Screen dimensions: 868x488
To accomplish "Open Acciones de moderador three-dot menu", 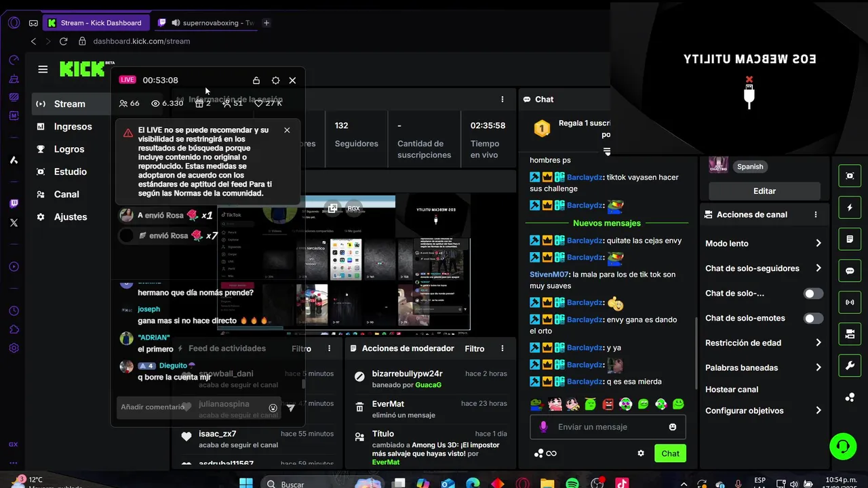I will (x=502, y=348).
